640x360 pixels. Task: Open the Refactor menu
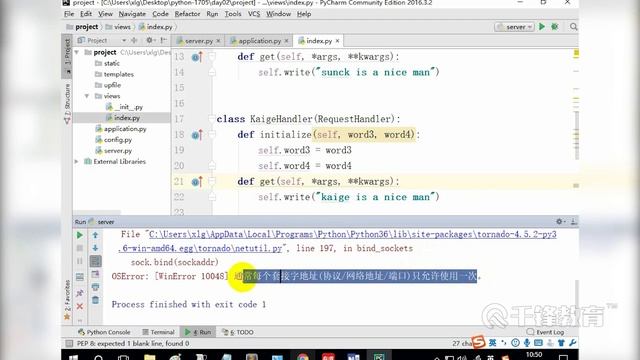pyautogui.click(x=187, y=14)
